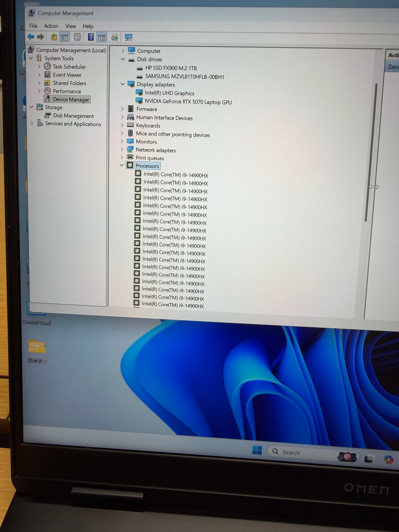Select Performance icon in tree

point(48,91)
